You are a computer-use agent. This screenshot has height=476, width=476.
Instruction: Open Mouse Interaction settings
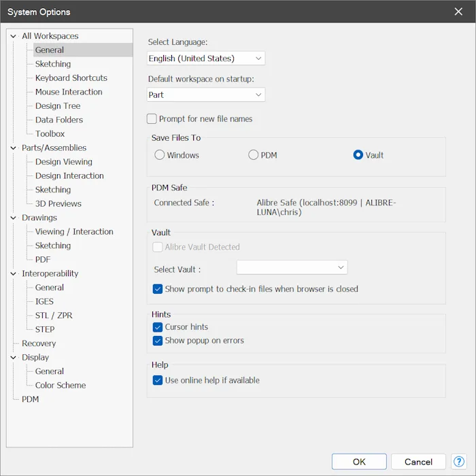click(69, 92)
